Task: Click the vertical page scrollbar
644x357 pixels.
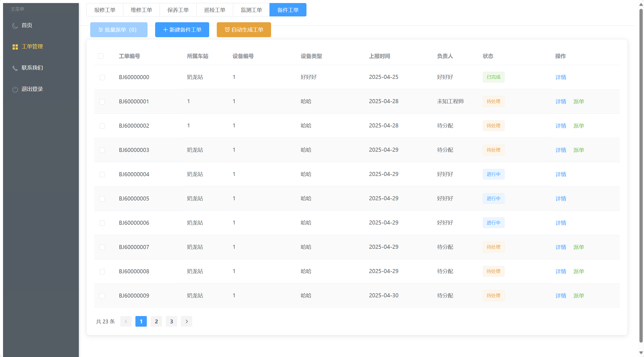Action: coord(641,177)
